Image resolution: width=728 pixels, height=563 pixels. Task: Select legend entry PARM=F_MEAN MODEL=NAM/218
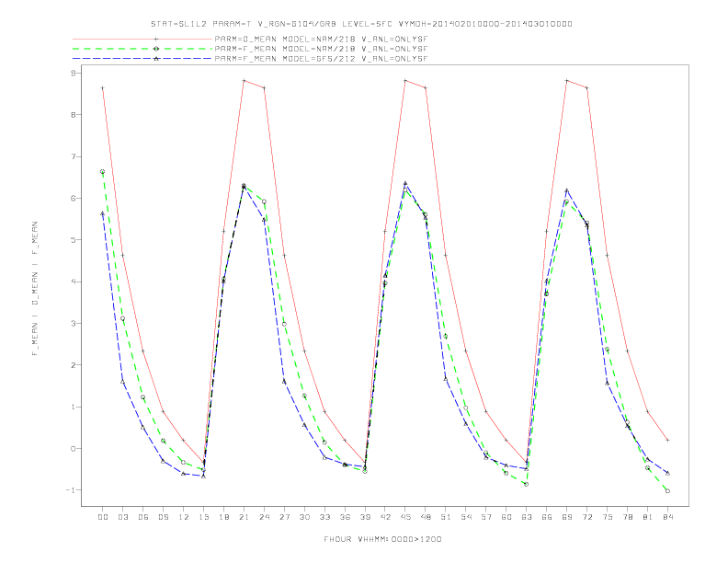321,49
